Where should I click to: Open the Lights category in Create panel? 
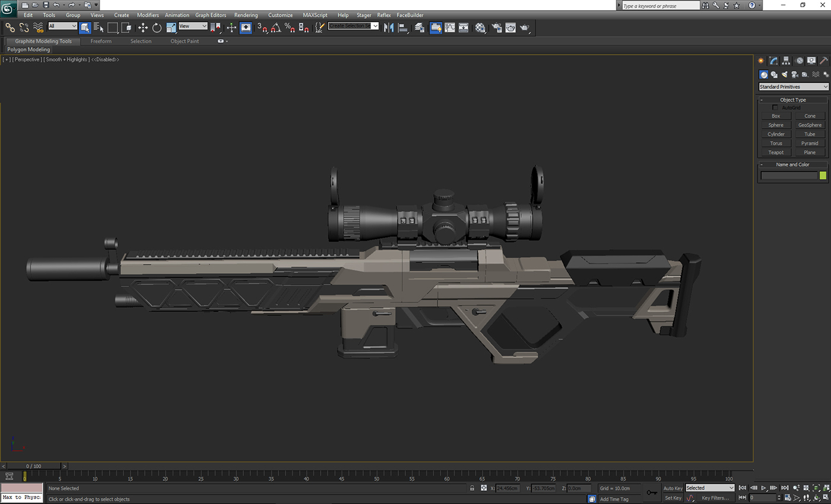tap(785, 74)
